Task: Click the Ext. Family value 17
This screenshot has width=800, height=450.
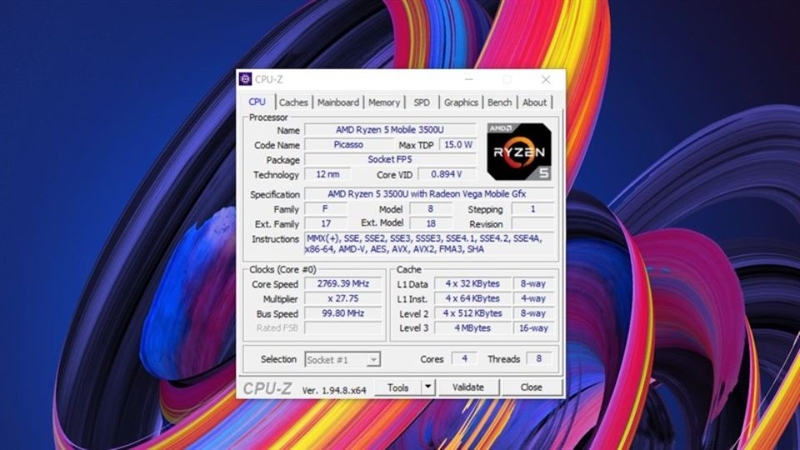Action: pyautogui.click(x=326, y=224)
